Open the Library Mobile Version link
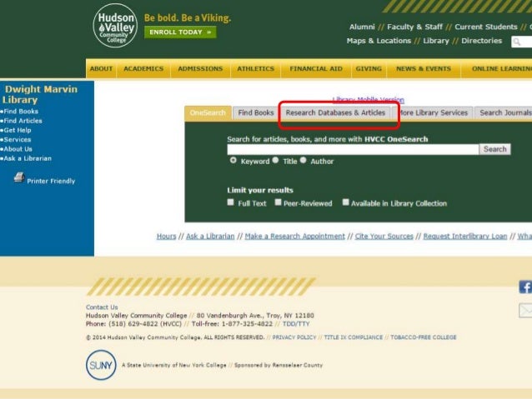The image size is (532, 399). point(368,100)
